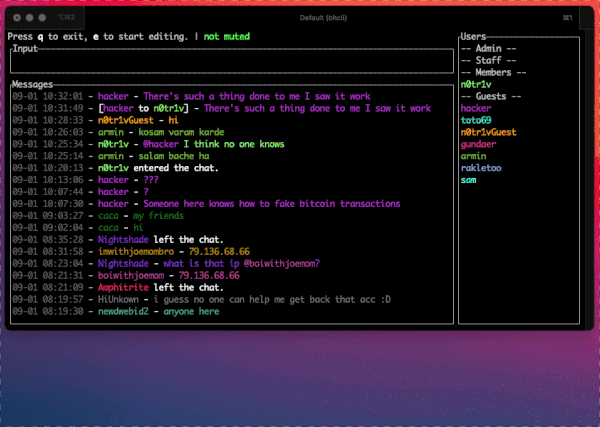Click the yellow minimize window button
This screenshot has height=427, width=600.
tap(29, 19)
